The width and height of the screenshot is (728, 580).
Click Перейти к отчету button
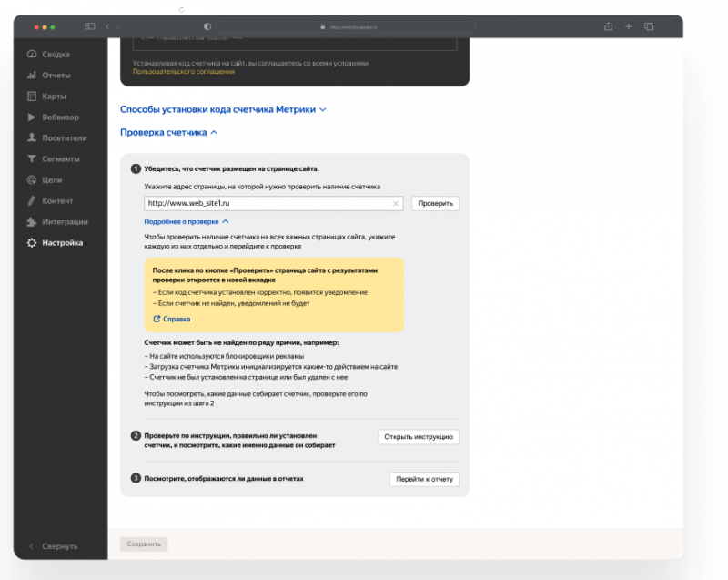point(424,479)
